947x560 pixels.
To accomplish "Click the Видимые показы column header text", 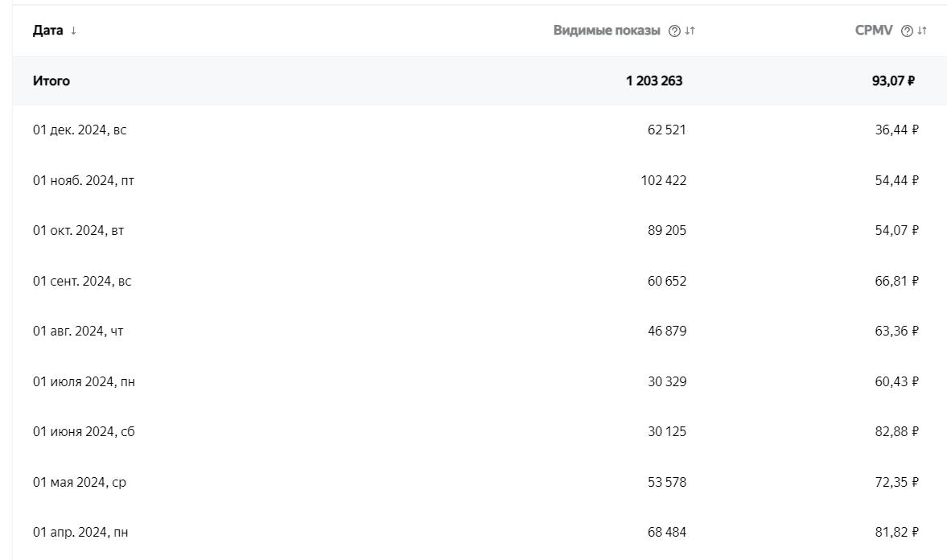I will (606, 31).
